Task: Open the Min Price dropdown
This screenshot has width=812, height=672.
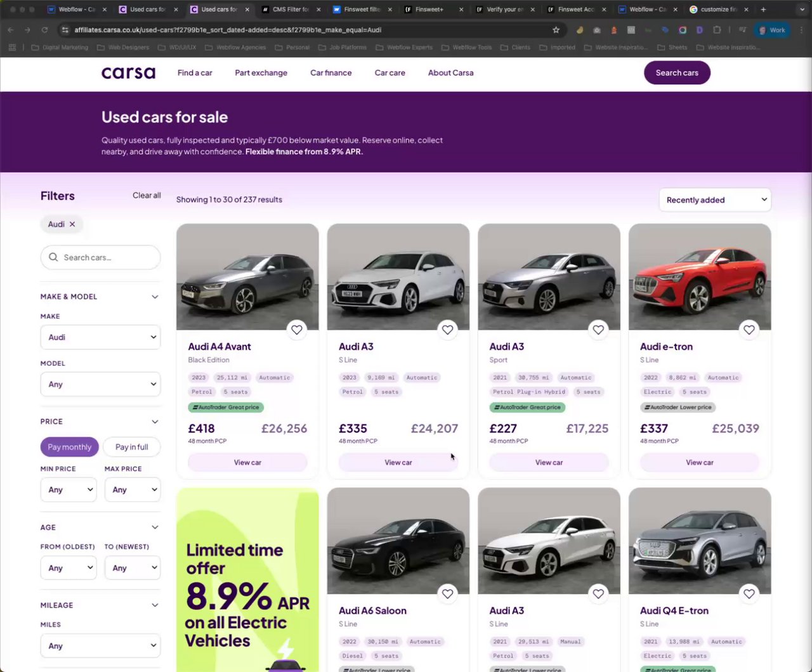Action: 69,489
